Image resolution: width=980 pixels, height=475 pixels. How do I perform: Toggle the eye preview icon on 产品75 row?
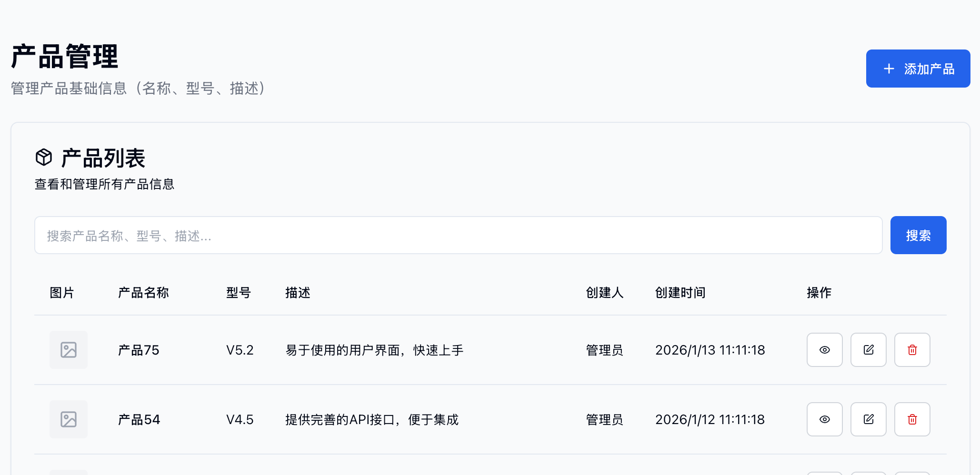[x=824, y=350]
